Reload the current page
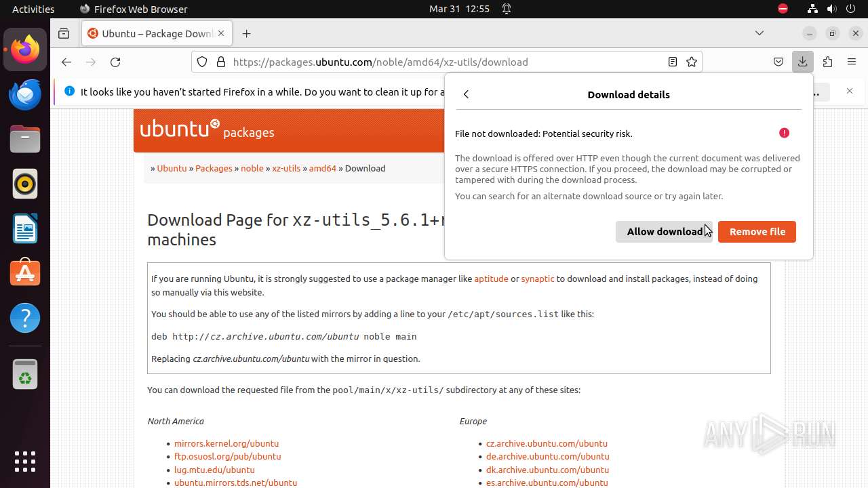868x488 pixels. [115, 62]
